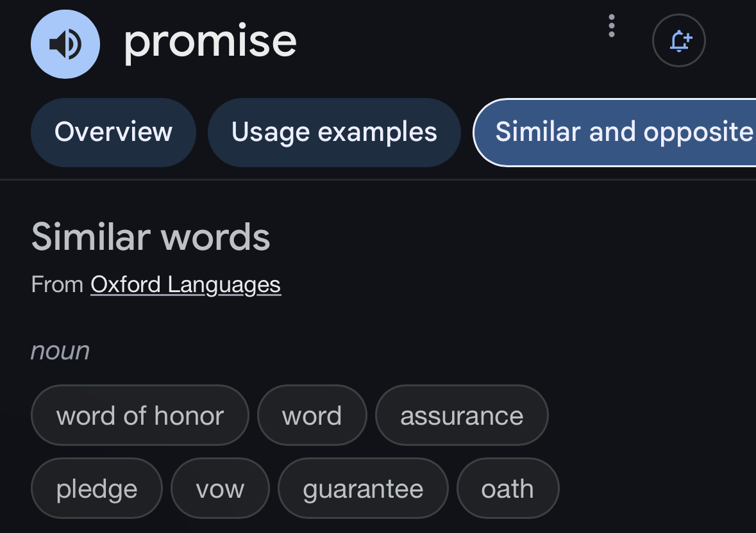Choose the "word" synonym chip

[312, 415]
